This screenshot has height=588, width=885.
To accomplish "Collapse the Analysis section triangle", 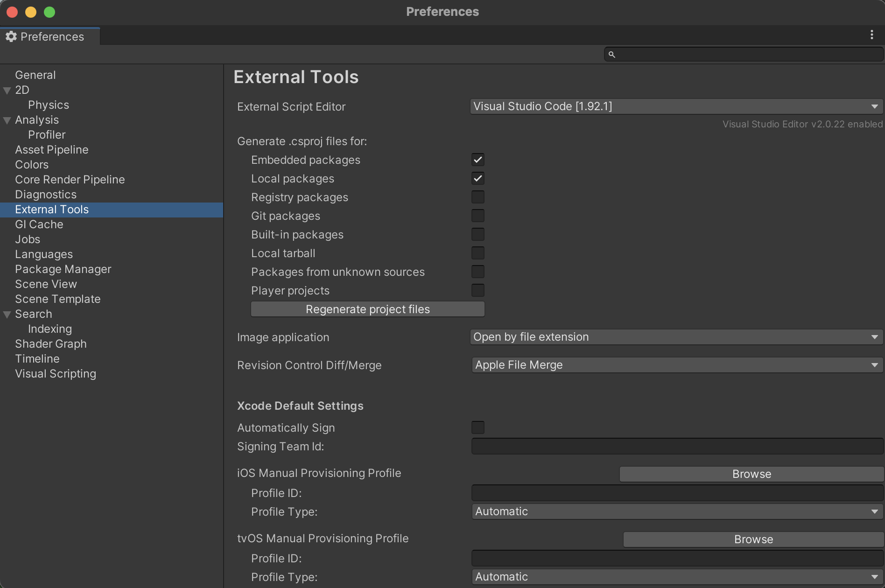I will (7, 120).
